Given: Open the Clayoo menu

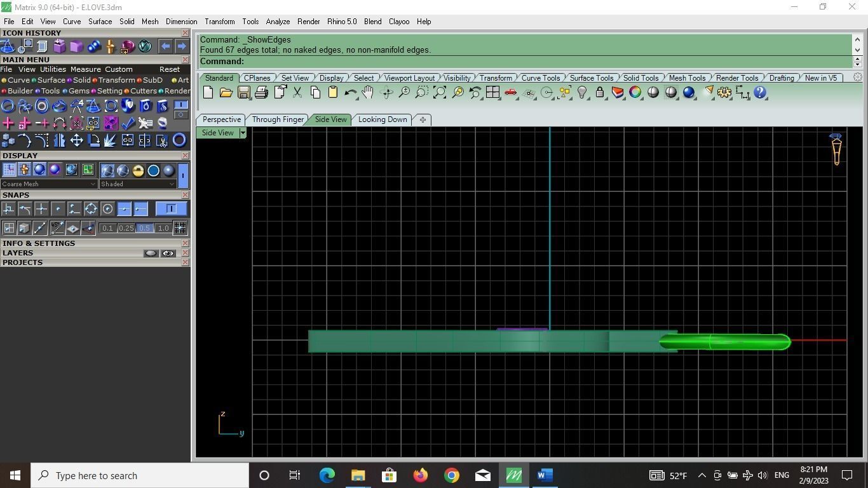Looking at the screenshot, I should tap(399, 22).
